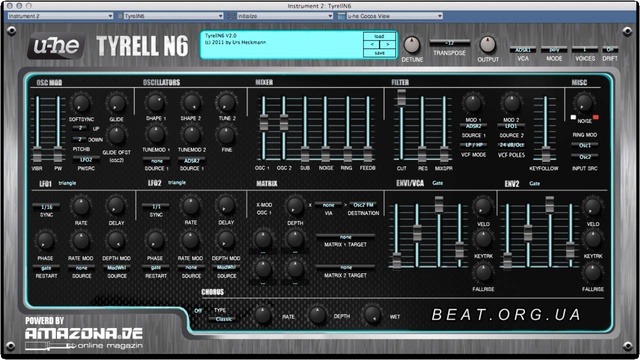
Task: Click the VIBR slider in OSC MOD
Action: 37,129
